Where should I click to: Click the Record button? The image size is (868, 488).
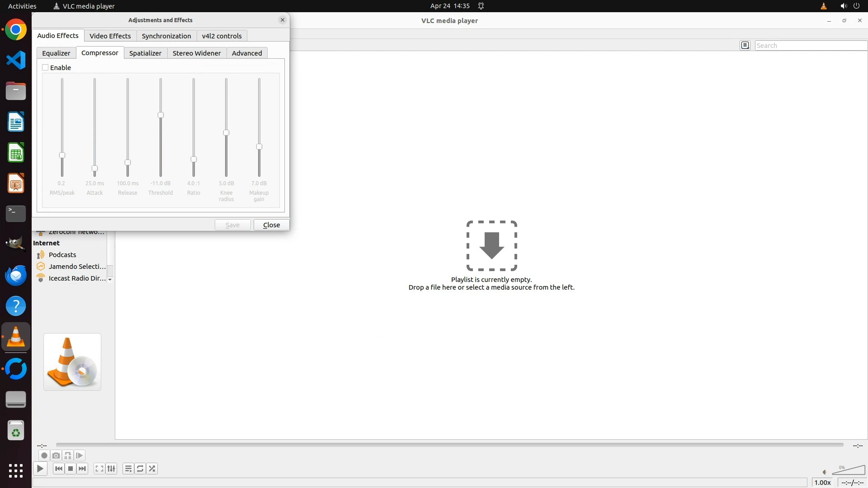point(44,455)
